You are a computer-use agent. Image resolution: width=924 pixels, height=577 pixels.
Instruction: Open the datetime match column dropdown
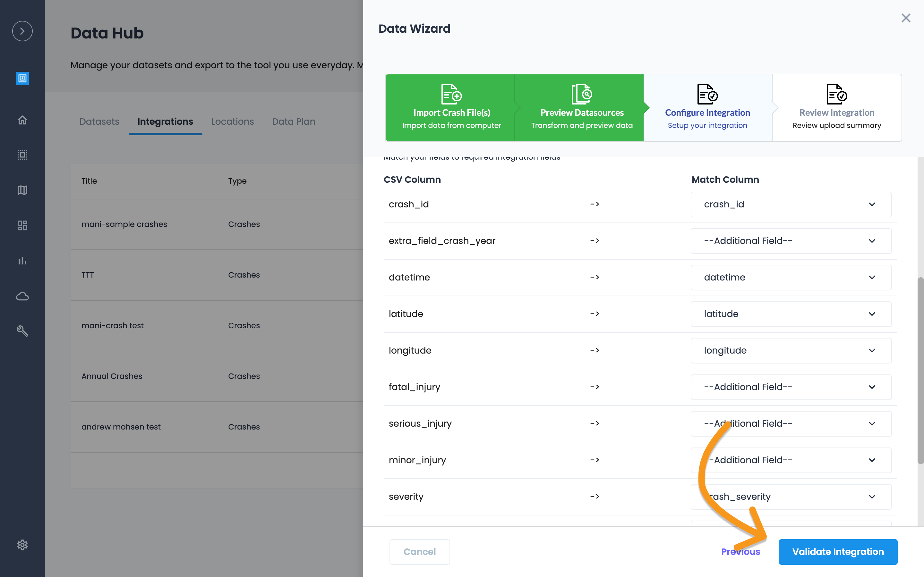pos(791,277)
